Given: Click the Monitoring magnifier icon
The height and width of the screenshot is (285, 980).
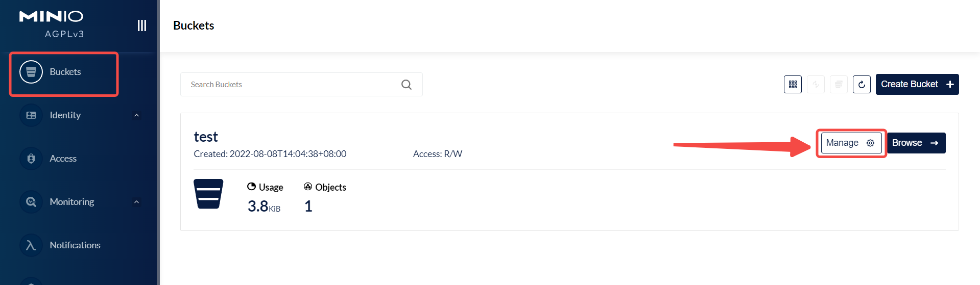Looking at the screenshot, I should point(31,202).
